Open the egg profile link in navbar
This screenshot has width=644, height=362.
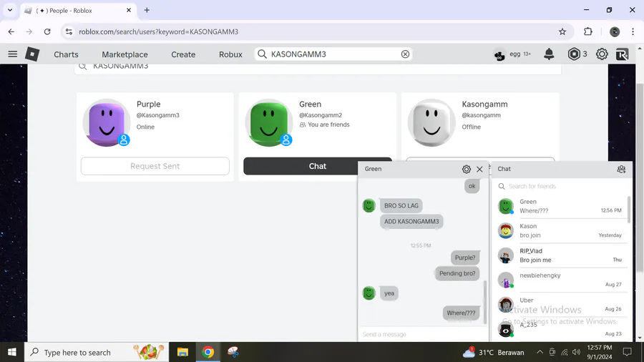(x=512, y=54)
